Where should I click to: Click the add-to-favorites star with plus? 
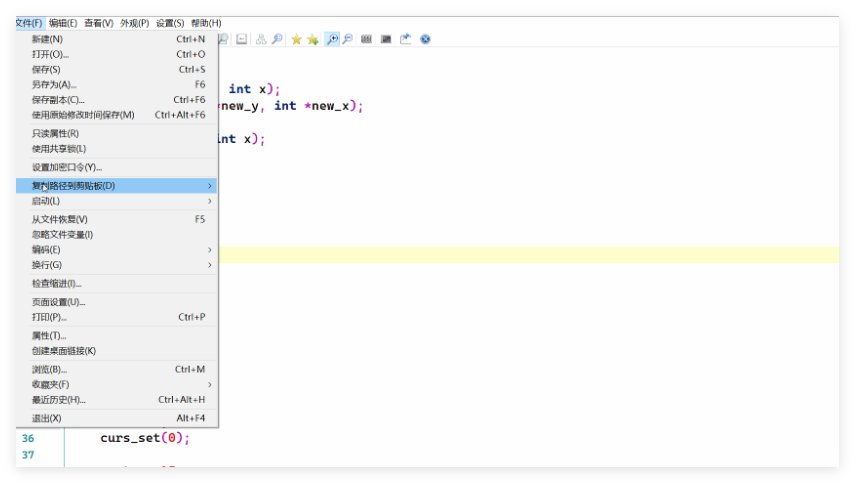(312, 39)
